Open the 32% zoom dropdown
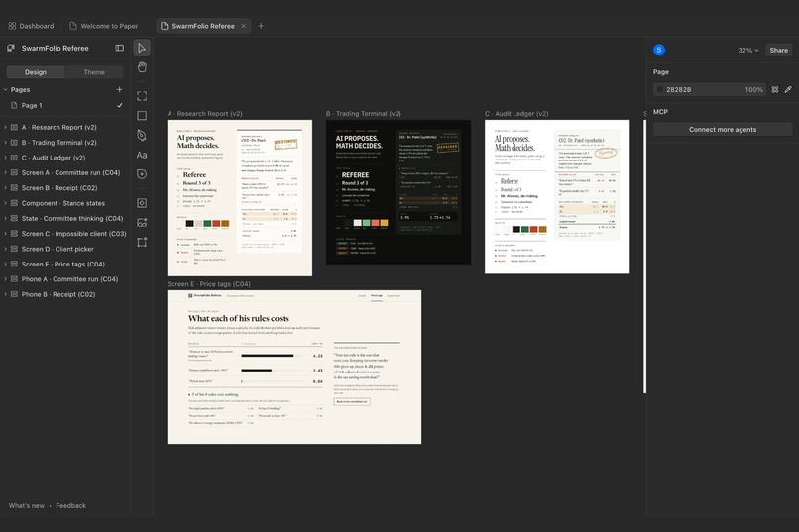 tap(748, 50)
